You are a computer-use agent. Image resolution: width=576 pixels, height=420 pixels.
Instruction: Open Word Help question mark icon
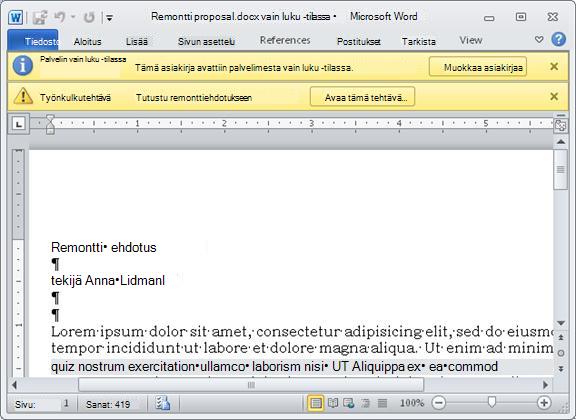tap(558, 39)
